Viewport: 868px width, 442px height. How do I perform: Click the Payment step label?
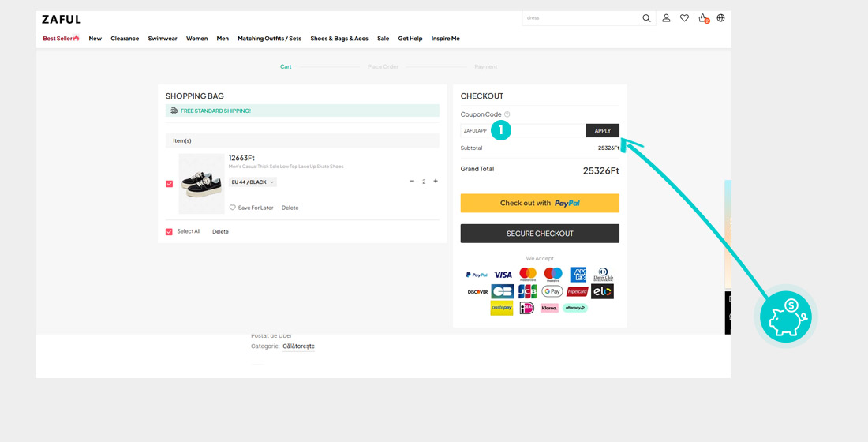click(x=485, y=66)
